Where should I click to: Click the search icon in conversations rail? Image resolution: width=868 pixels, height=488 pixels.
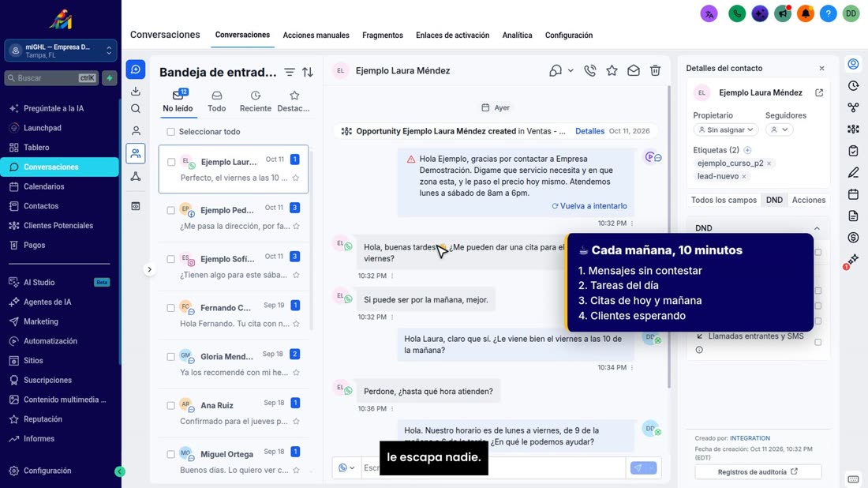pyautogui.click(x=136, y=109)
